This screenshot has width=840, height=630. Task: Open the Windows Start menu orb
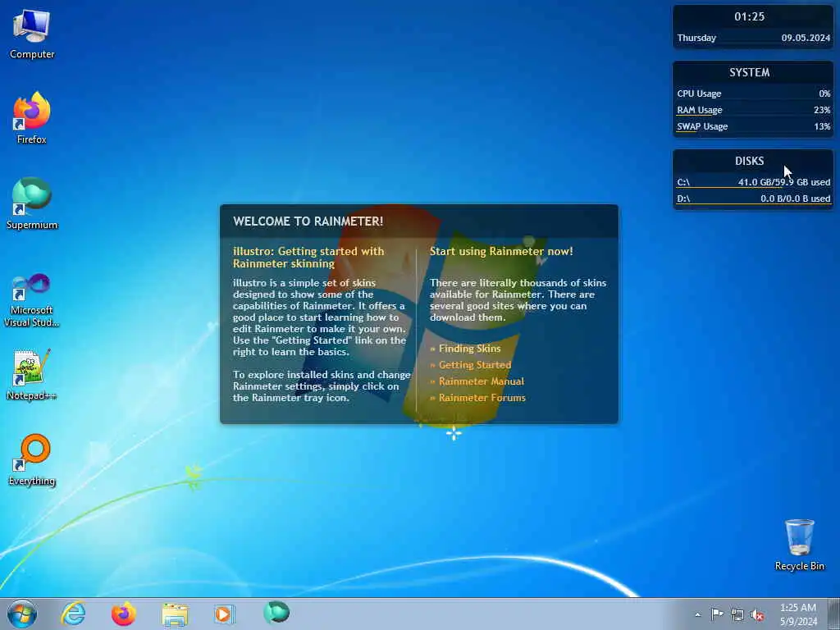(x=22, y=614)
